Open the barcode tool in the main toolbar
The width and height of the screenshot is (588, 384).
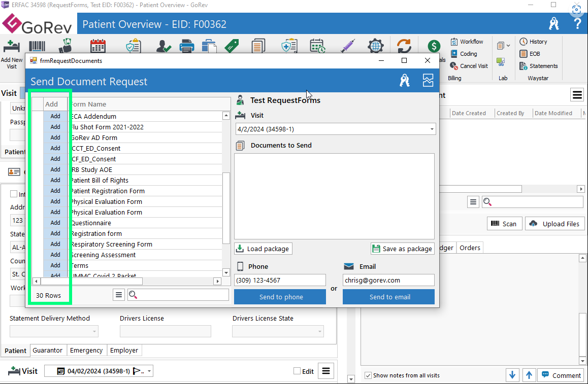coord(37,46)
